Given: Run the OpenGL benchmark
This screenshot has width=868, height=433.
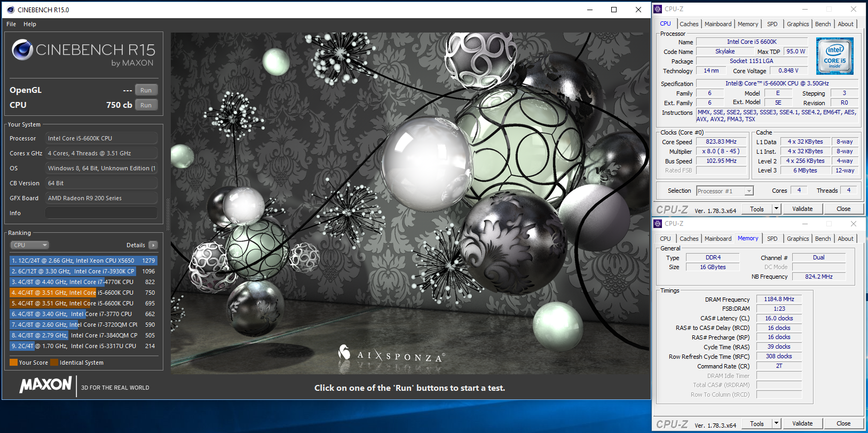Looking at the screenshot, I should [x=146, y=90].
